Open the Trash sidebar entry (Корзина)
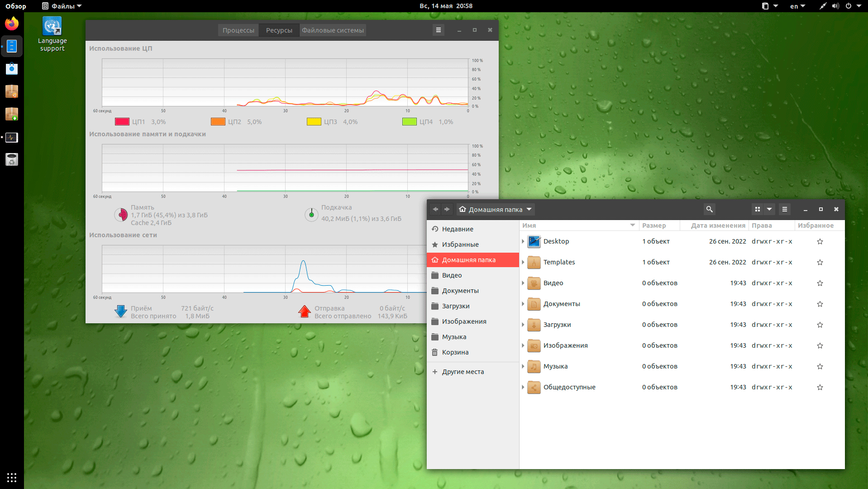 point(455,352)
